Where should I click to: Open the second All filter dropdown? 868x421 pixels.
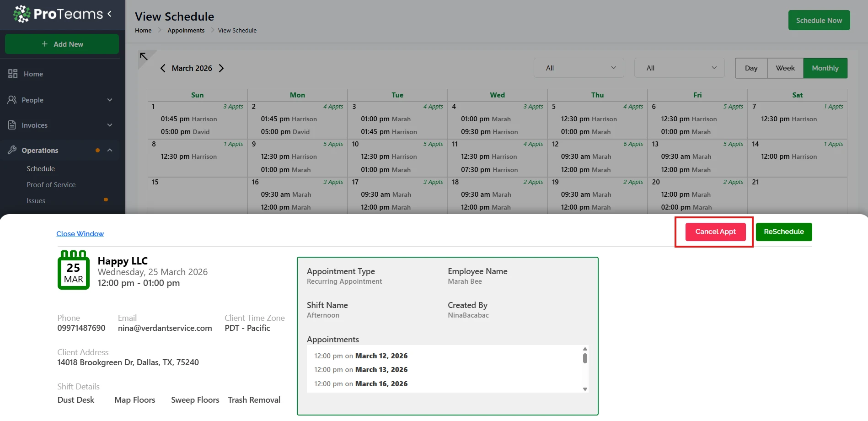click(x=679, y=68)
